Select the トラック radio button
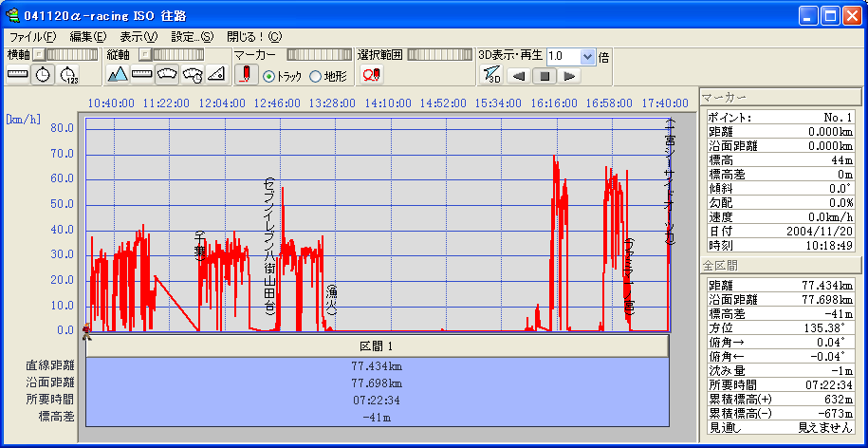 pos(269,76)
